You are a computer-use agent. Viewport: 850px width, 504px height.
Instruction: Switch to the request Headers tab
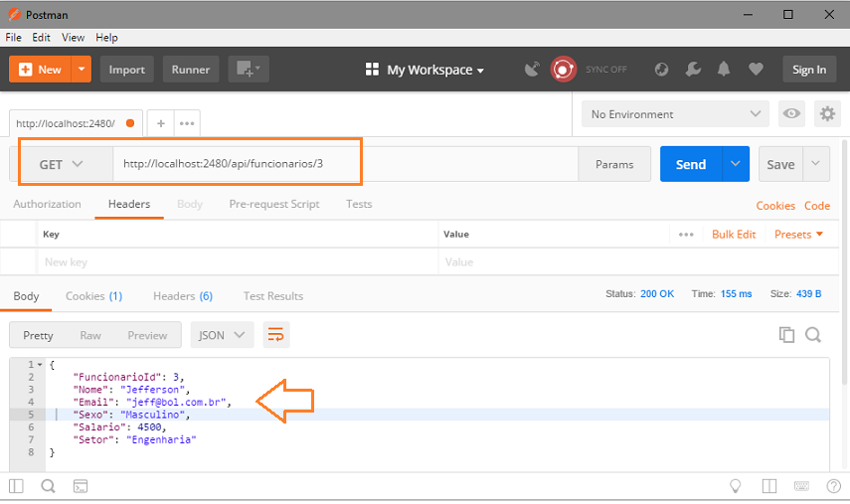[x=129, y=205]
